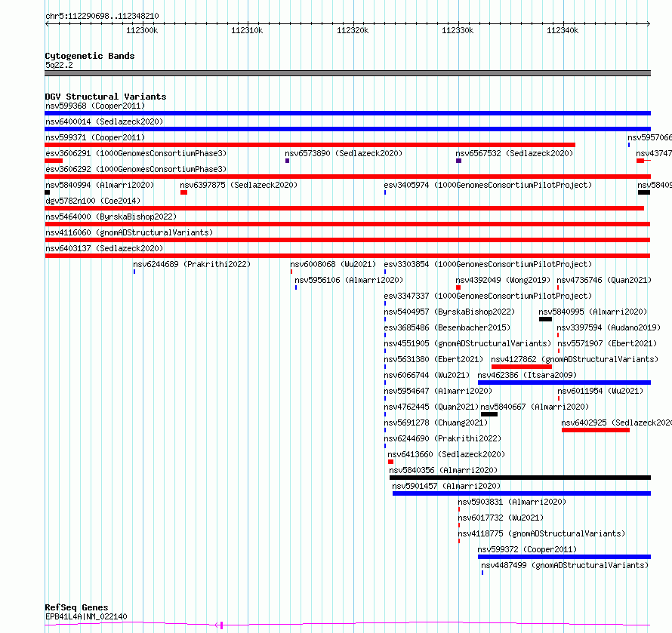Click the nsv5840994 (Almarri2020) label
The image size is (672, 633).
tap(100, 185)
